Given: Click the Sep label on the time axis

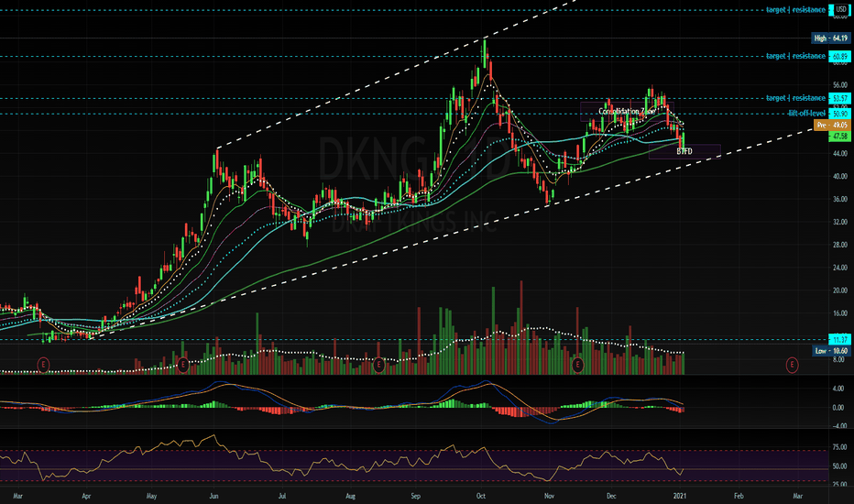Looking at the screenshot, I should coord(416,497).
